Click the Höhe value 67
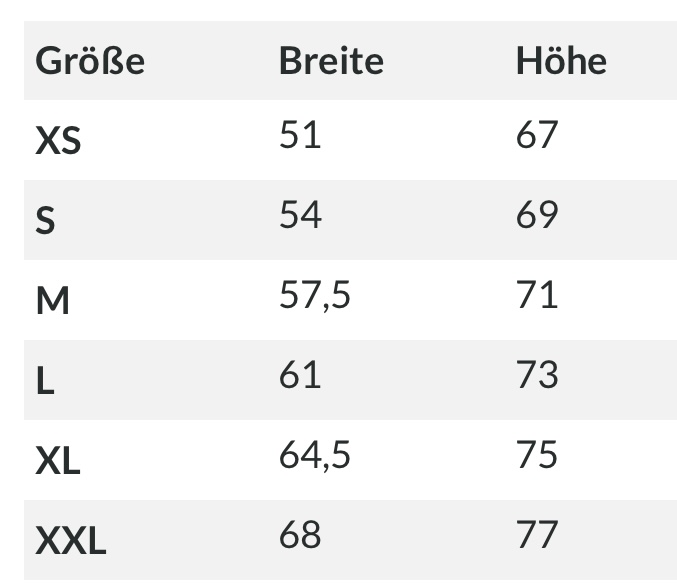The image size is (677, 584). pos(537,136)
